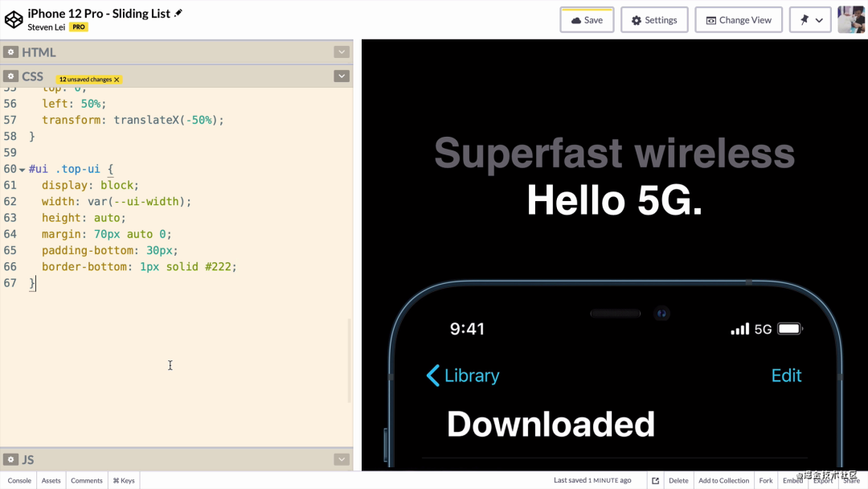Collapse the #ui .top-ui rule fold arrow
The height and width of the screenshot is (489, 868).
pos(23,170)
